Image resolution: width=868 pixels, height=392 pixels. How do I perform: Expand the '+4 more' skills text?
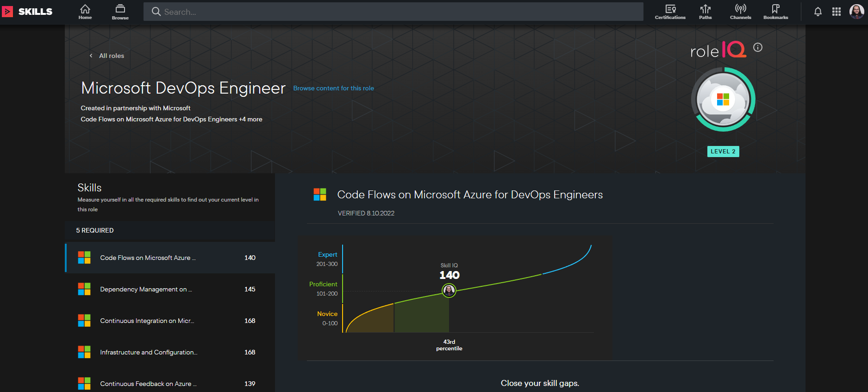click(x=250, y=119)
